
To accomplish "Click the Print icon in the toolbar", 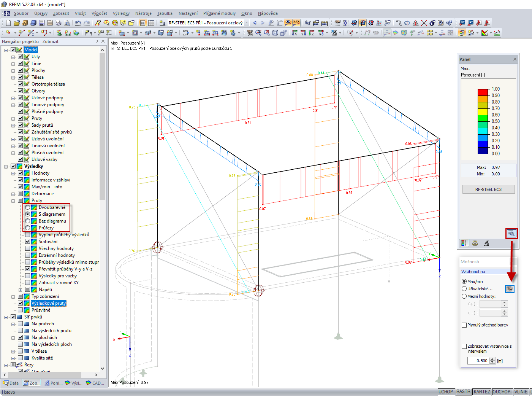I will 58,23.
